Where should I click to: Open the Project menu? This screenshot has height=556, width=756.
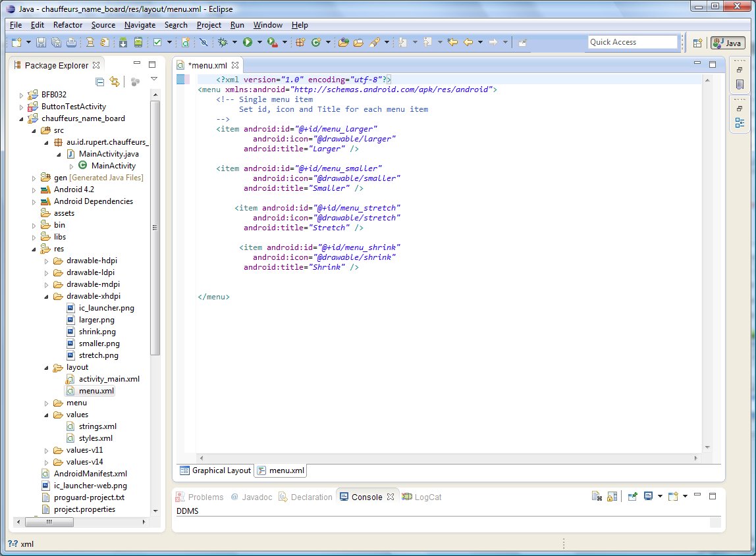coord(209,25)
